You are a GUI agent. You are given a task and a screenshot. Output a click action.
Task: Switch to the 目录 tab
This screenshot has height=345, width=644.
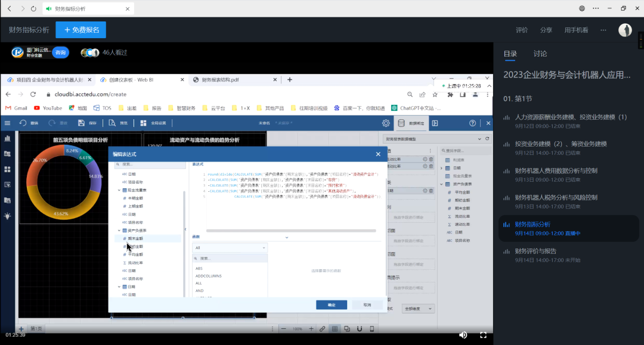pyautogui.click(x=510, y=54)
